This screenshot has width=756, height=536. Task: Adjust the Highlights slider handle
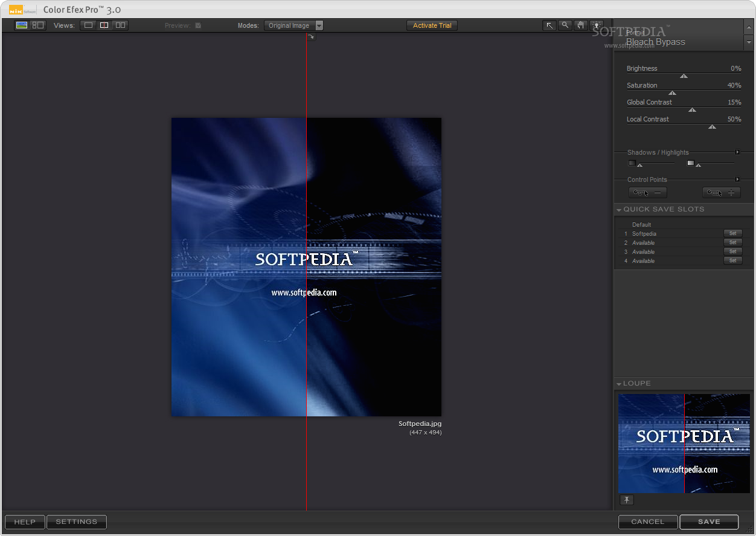(699, 165)
